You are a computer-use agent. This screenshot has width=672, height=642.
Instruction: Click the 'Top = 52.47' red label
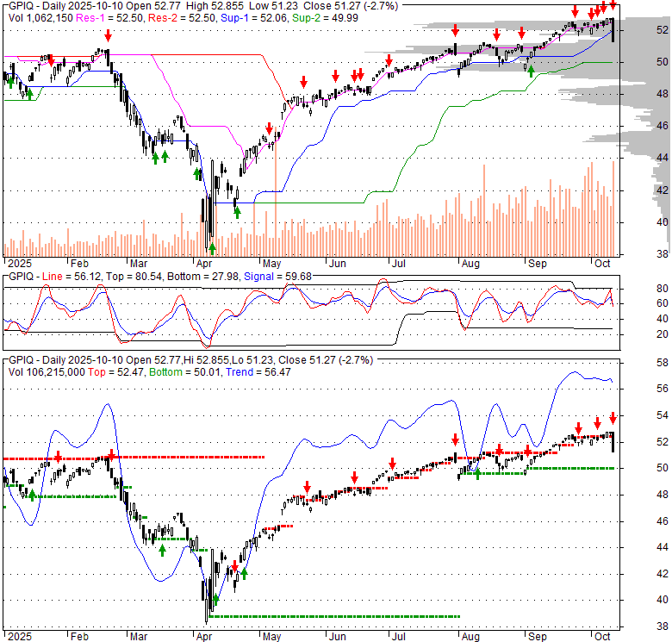tap(116, 372)
